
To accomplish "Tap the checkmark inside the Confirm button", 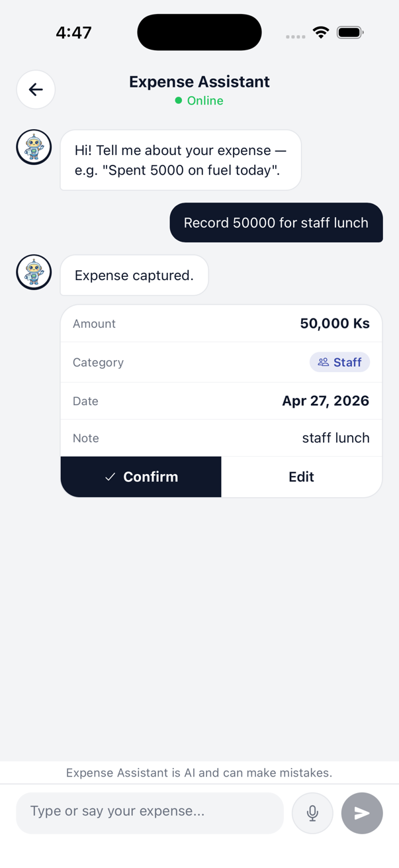I will [110, 477].
